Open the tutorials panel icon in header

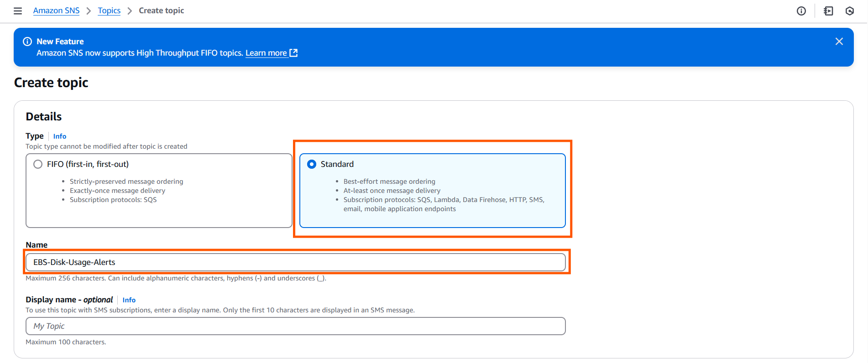[828, 11]
